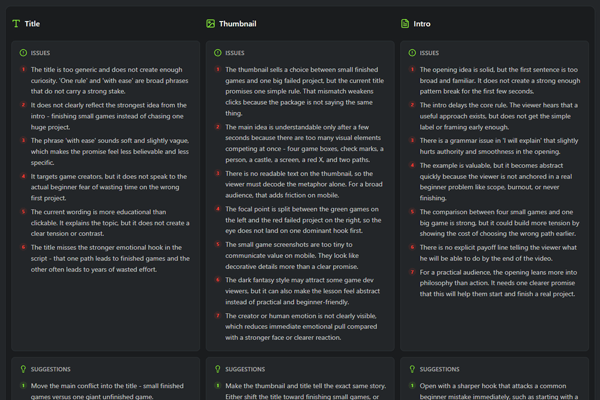Select the Thumbnail column heading
The image size is (600, 400).
pyautogui.click(x=238, y=24)
